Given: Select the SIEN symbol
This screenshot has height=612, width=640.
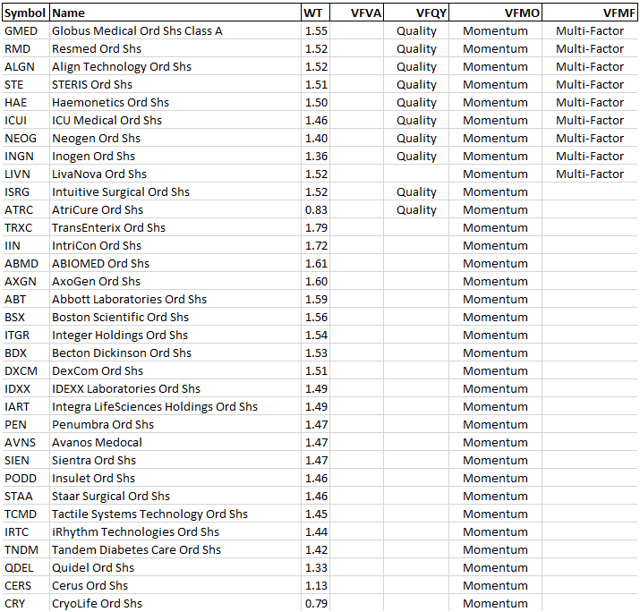Looking at the screenshot, I should (25, 461).
